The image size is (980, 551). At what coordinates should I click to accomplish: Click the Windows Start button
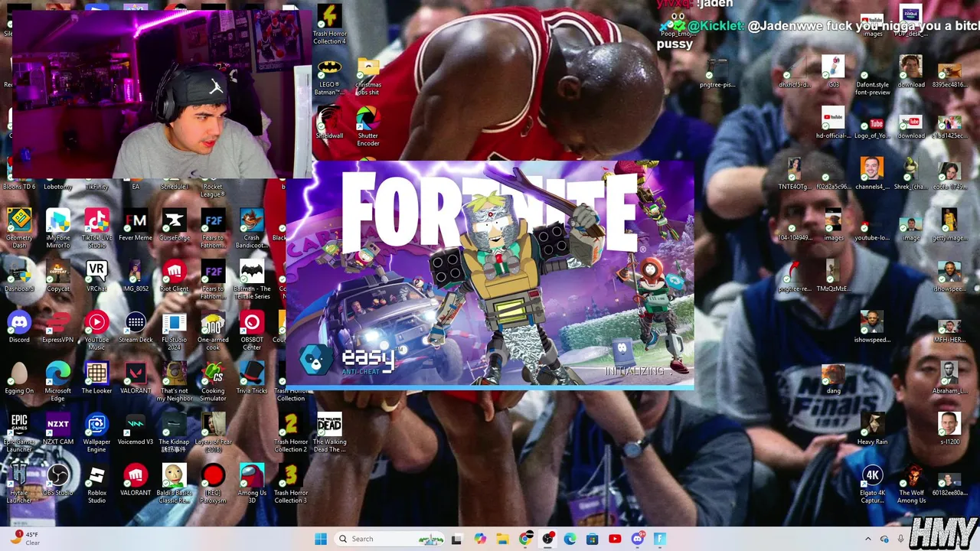tap(320, 539)
